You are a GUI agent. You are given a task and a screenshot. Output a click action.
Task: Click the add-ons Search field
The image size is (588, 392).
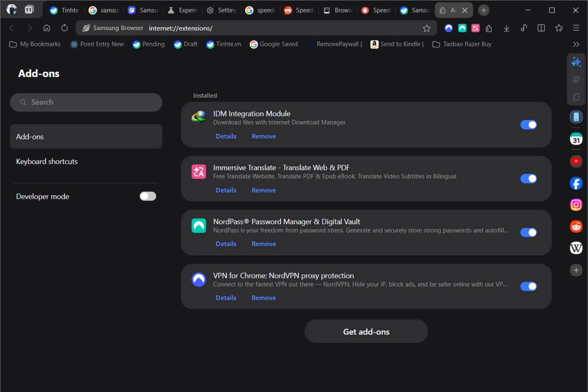[86, 102]
